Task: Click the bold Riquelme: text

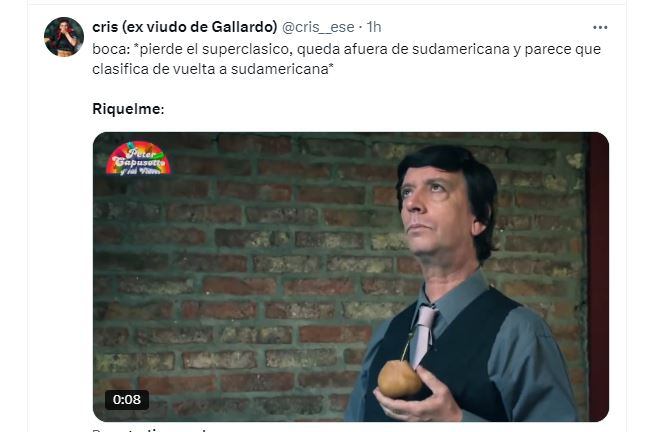Action: click(128, 109)
